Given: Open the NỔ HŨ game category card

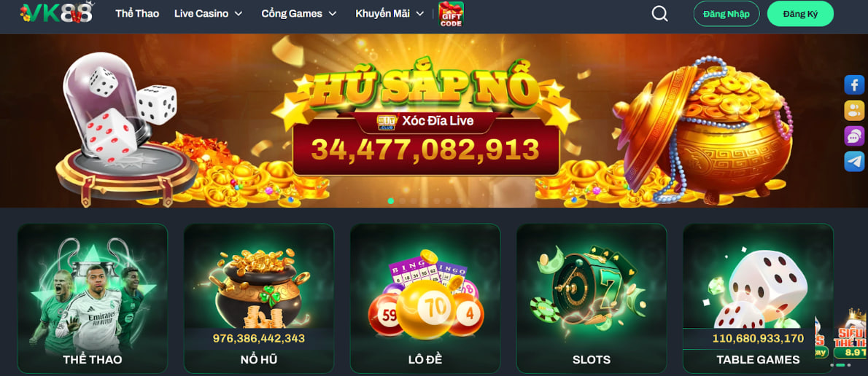Looking at the screenshot, I should click(x=259, y=299).
